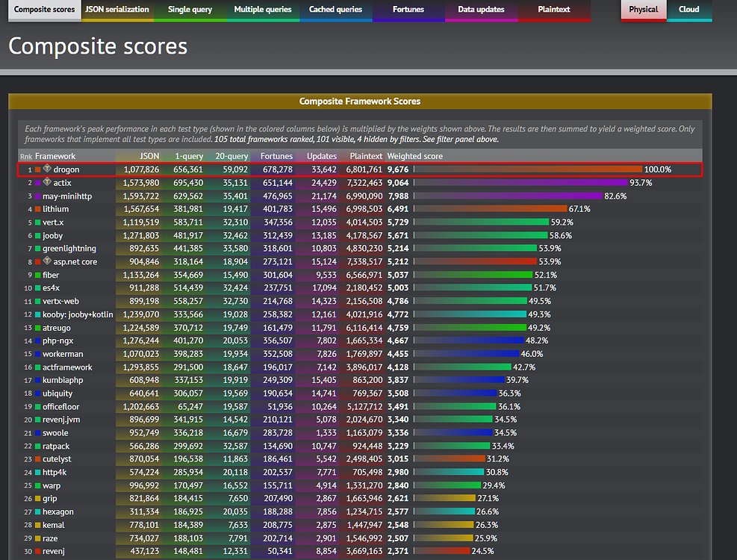Screen dimensions: 737x560
Task: Click the yellow color square beside grip
Action: coord(37,499)
